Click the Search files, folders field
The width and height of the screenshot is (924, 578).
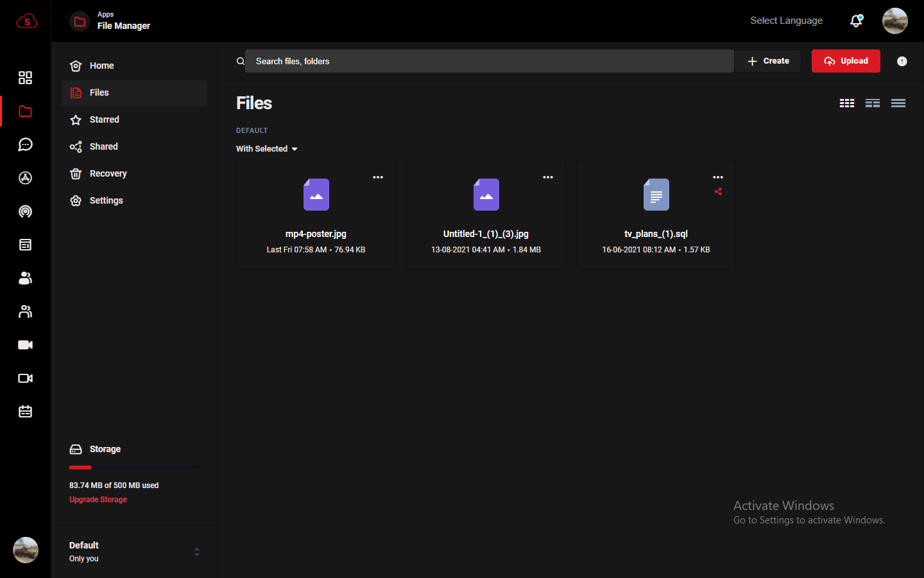[x=489, y=61]
